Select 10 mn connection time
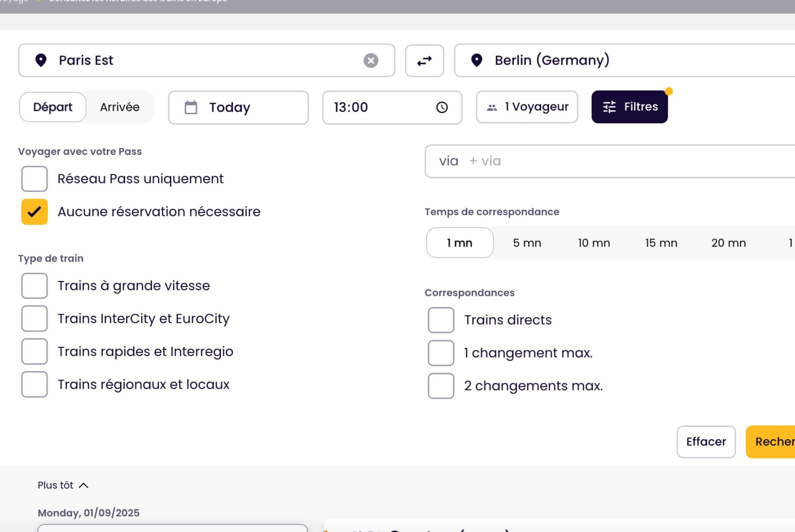Screen dimensions: 795x532 click(x=594, y=243)
